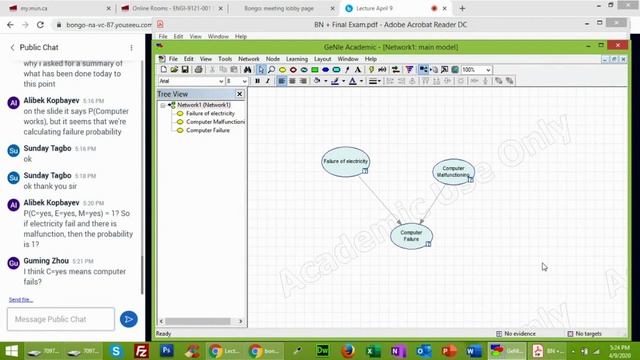Click the Find binoculars icon

[x=248, y=70]
